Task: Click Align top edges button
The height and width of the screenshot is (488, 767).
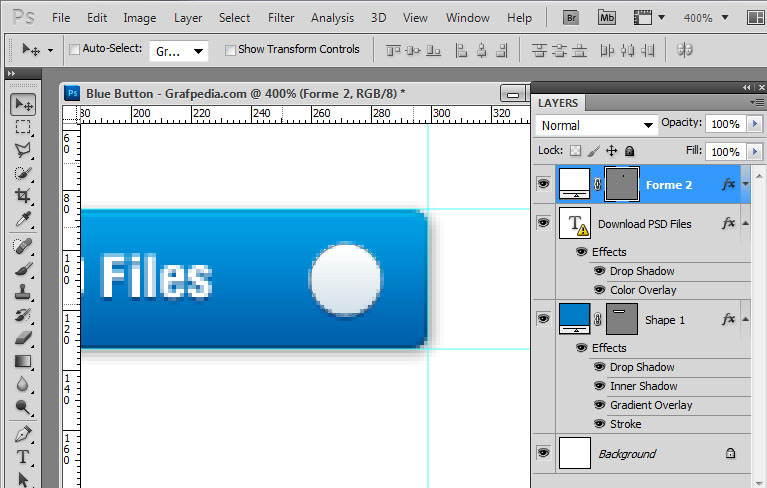Action: pos(393,50)
